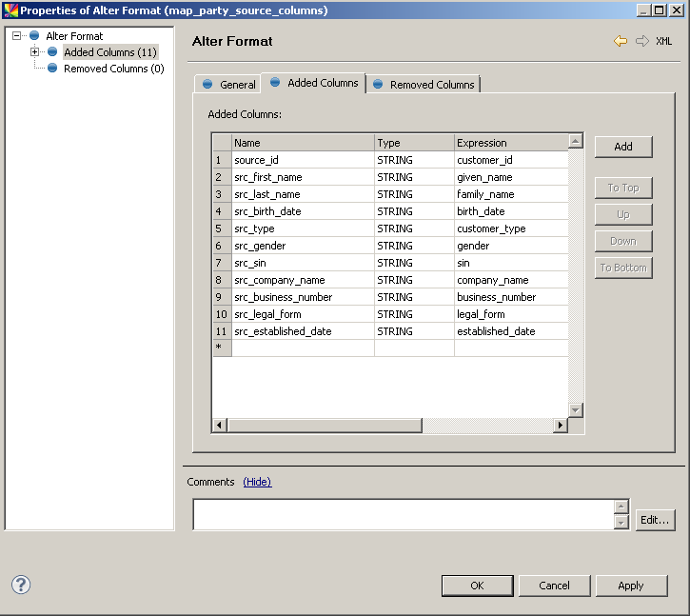Confirm with the OK button
690x616 pixels.
click(x=477, y=586)
